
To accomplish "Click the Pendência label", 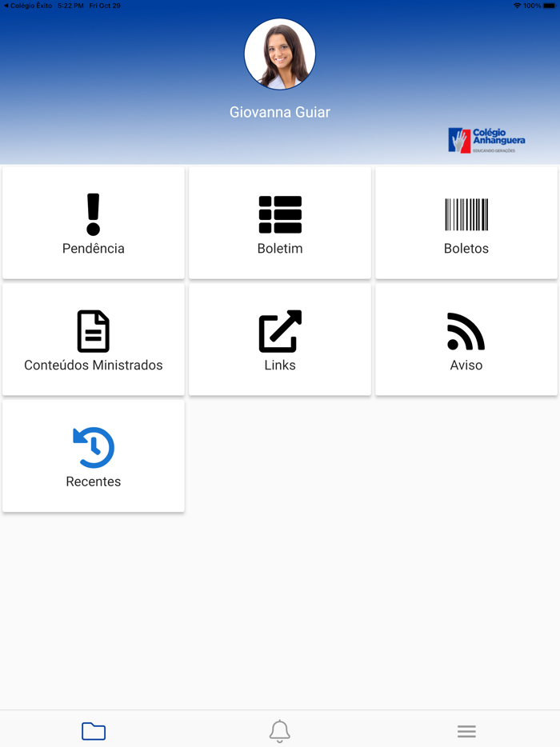I will pyautogui.click(x=94, y=248).
